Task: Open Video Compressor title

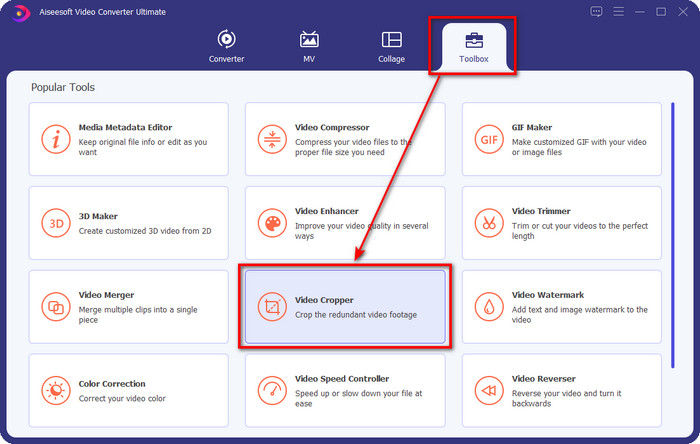Action: pyautogui.click(x=332, y=127)
